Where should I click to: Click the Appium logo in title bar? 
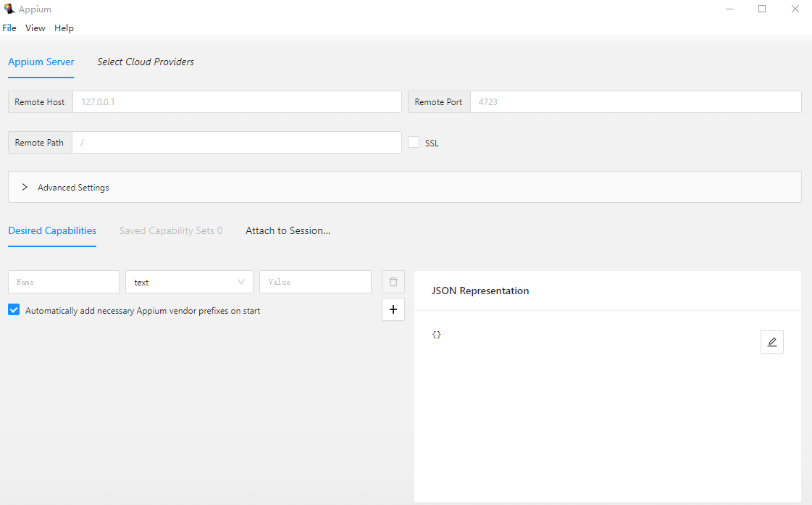coord(9,9)
